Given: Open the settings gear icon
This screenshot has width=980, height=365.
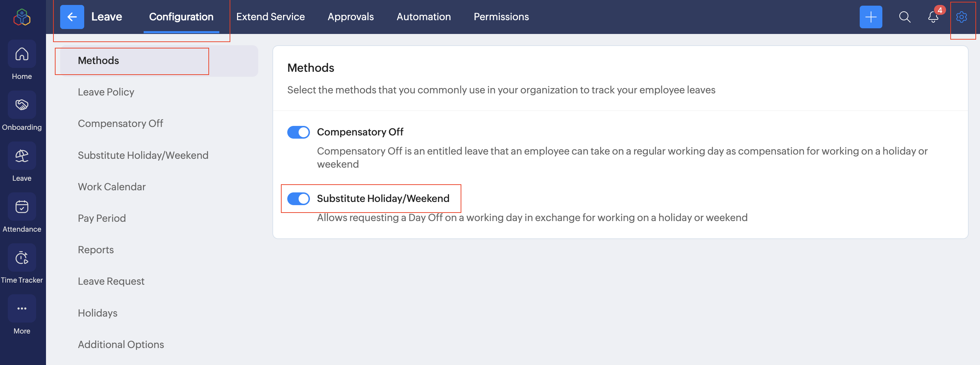Looking at the screenshot, I should point(961,17).
